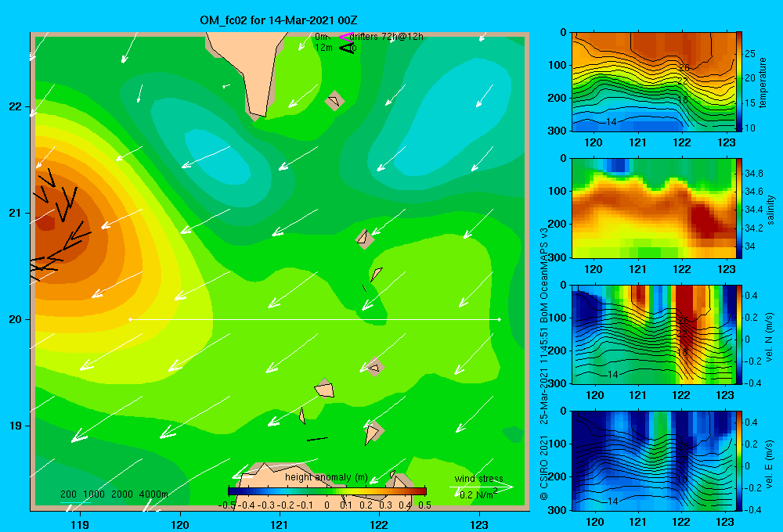This screenshot has height=532, width=783.
Task: Click the vel. E color scale bar
Action: point(739,461)
